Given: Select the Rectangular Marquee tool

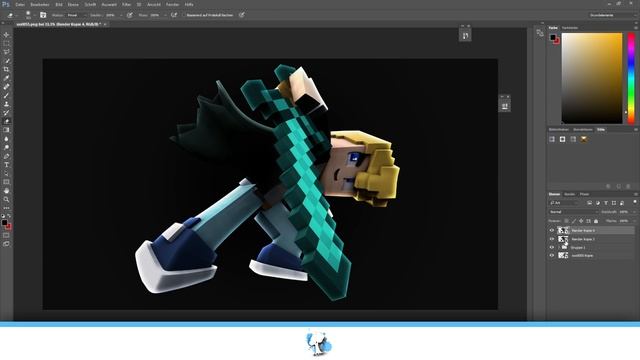Looking at the screenshot, I should 6,44.
